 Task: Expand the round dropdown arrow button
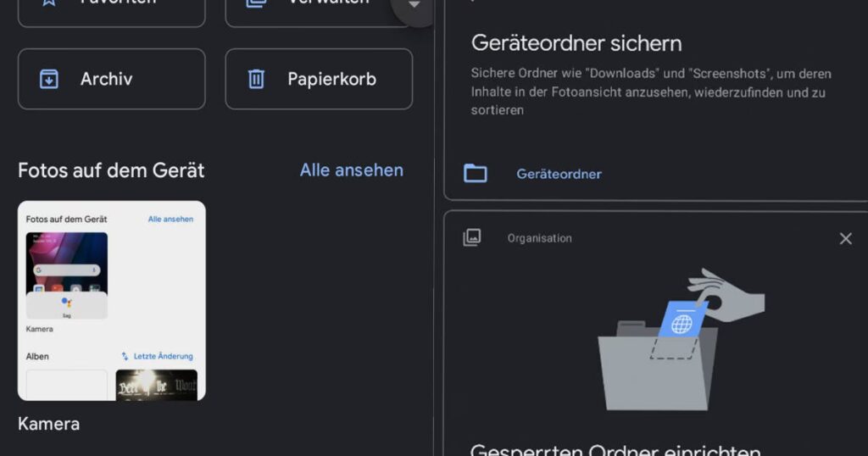tap(415, 7)
